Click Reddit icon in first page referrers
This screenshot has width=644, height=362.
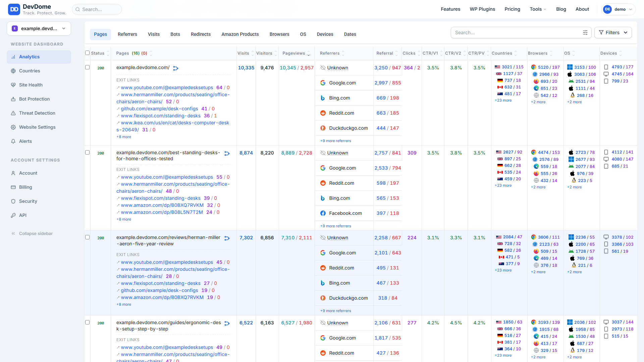(x=323, y=113)
